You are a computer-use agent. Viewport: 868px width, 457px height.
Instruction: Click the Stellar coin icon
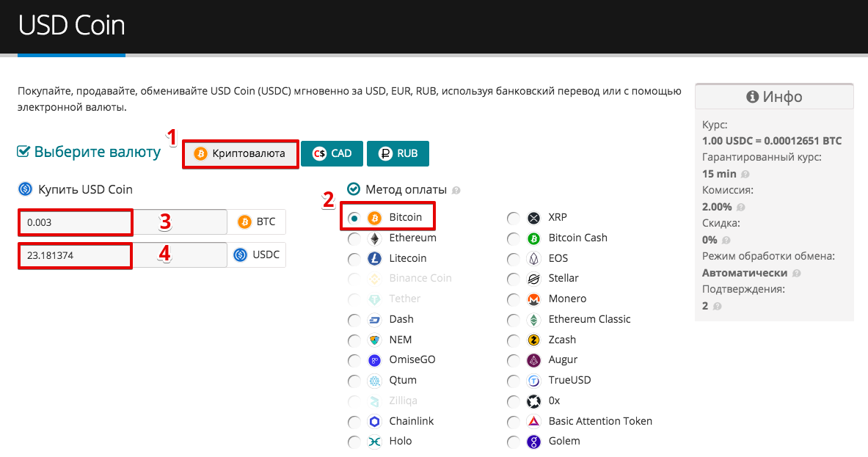coord(533,279)
